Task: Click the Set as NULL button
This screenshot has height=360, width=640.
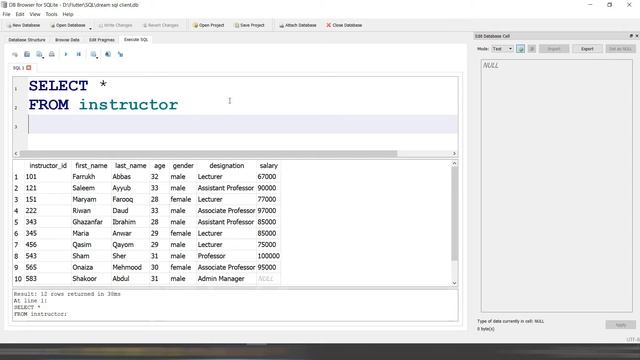Action: click(620, 49)
